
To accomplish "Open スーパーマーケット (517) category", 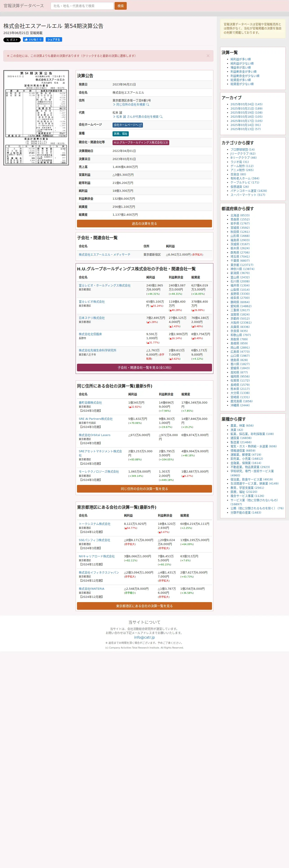I will tap(248, 195).
